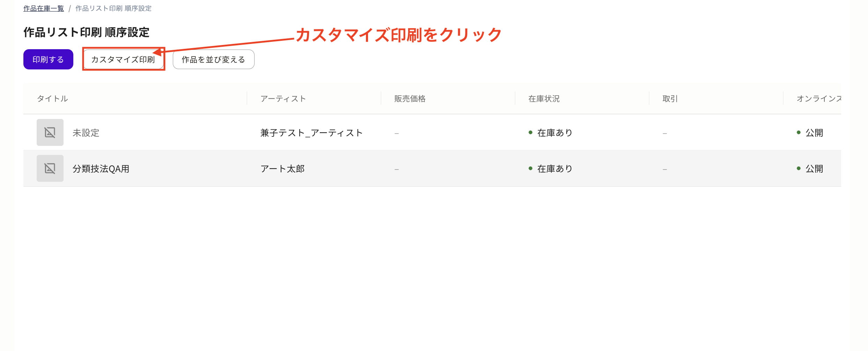Click the カスタマイズ印刷 button
Image resolution: width=868 pixels, height=351 pixels.
[124, 59]
